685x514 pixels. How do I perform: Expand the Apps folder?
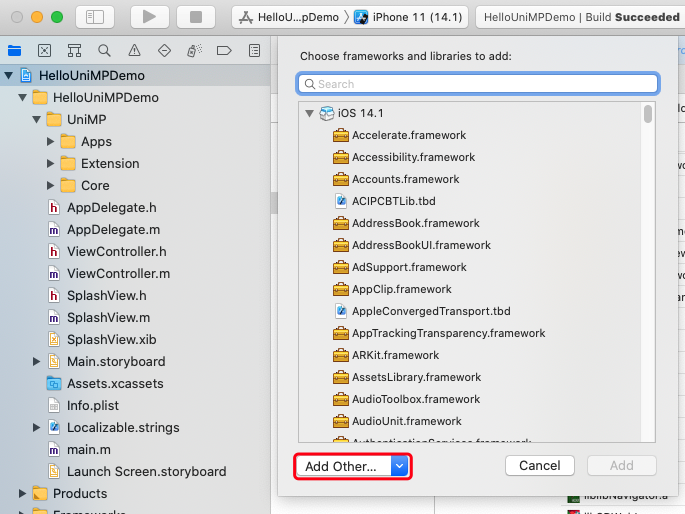point(50,141)
